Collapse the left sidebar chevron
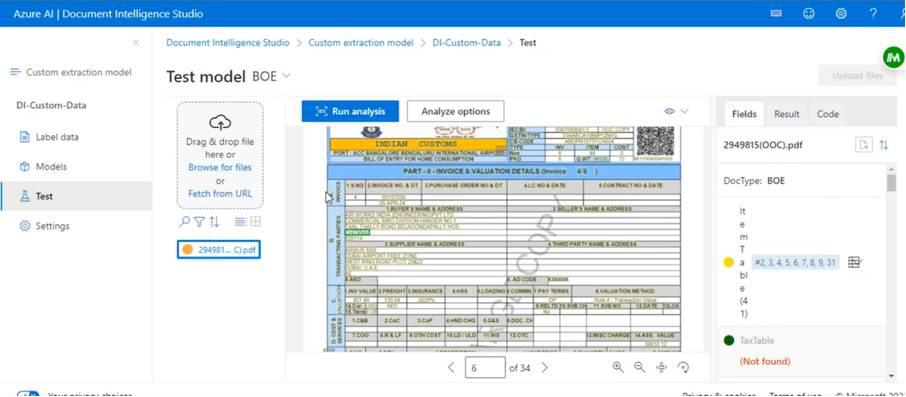Image resolution: width=906 pixels, height=397 pixels. pos(136,42)
